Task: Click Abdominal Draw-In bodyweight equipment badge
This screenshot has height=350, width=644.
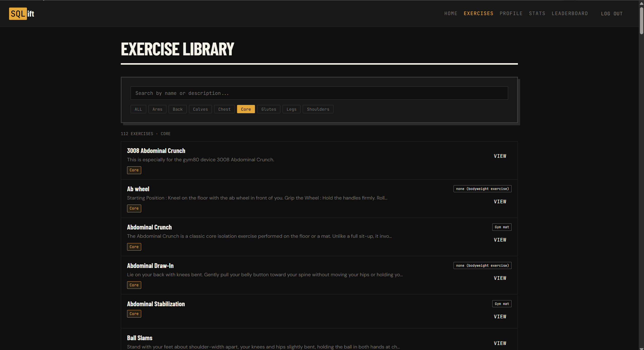Action: 482,265
